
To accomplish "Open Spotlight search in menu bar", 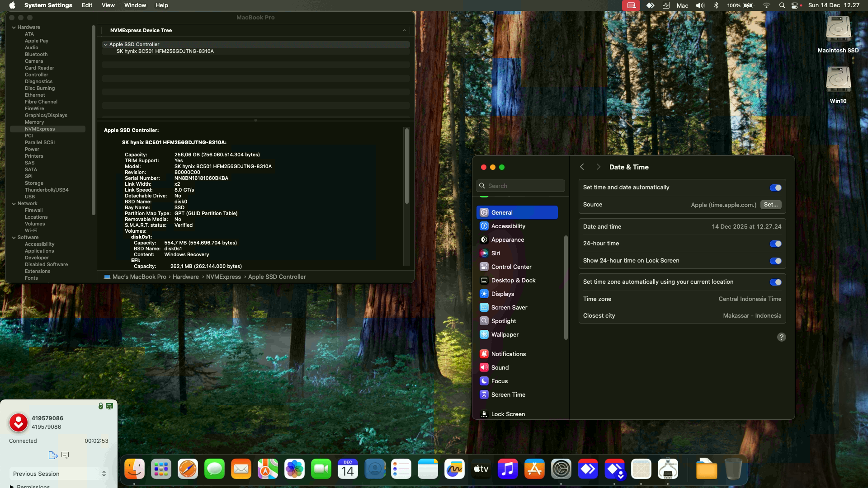I will pos(782,5).
